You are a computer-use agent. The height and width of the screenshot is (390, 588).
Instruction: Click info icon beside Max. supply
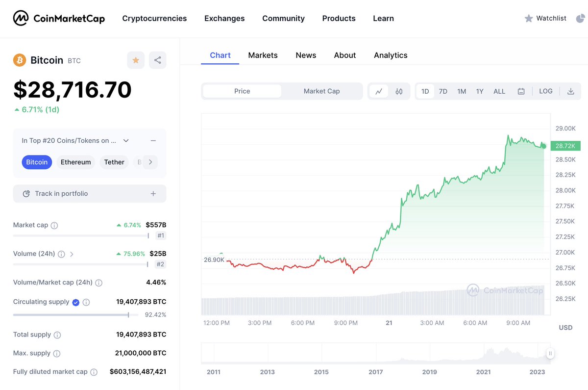coord(57,354)
